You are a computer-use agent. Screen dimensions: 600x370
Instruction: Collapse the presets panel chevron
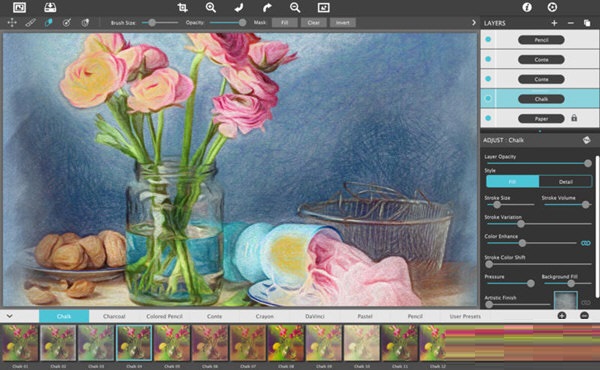(x=10, y=316)
